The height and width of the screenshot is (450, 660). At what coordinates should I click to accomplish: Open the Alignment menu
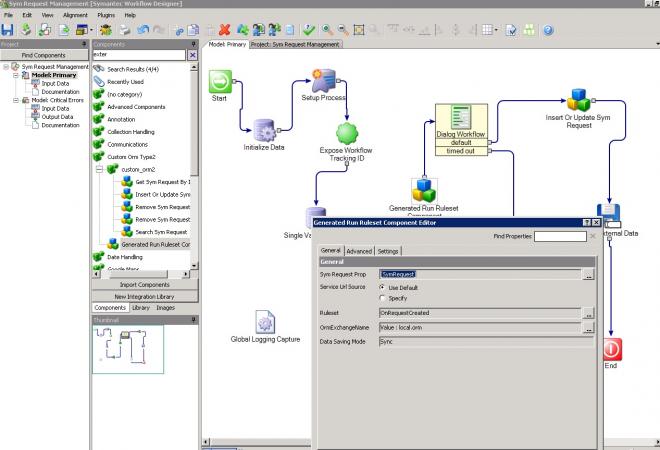pyautogui.click(x=75, y=15)
